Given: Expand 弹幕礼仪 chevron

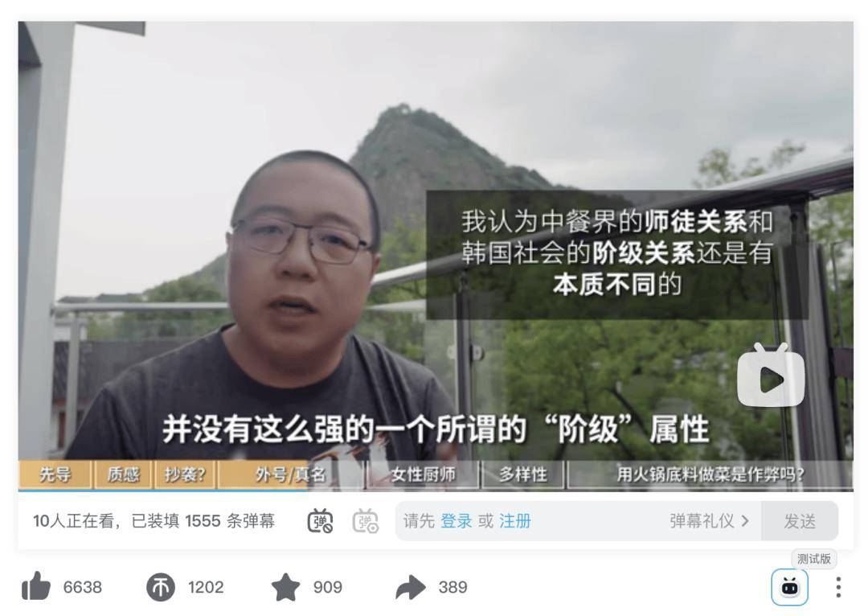Looking at the screenshot, I should (745, 521).
